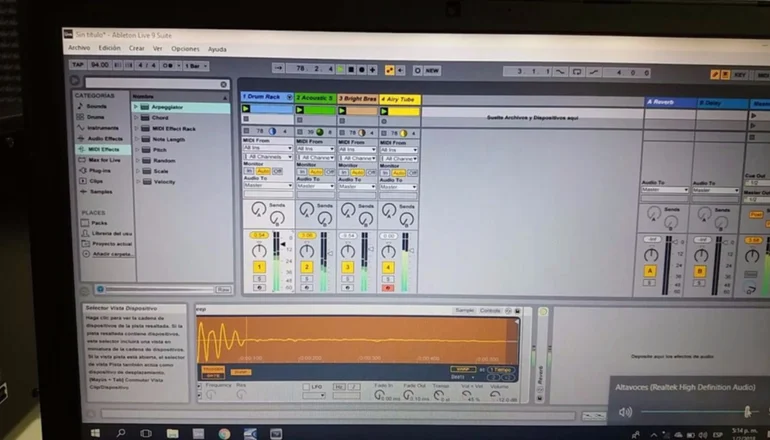
Task: Launch the clip in Acoustic track
Action: pos(300,110)
